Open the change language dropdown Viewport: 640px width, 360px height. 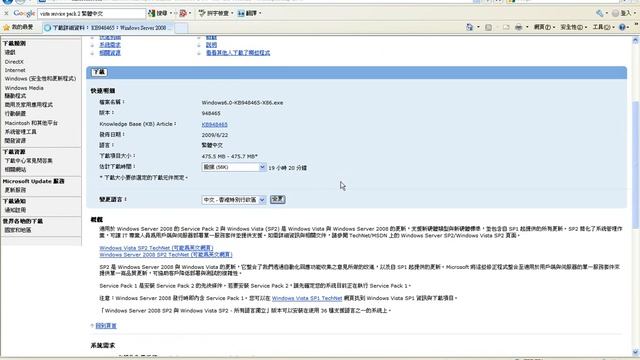click(x=234, y=200)
